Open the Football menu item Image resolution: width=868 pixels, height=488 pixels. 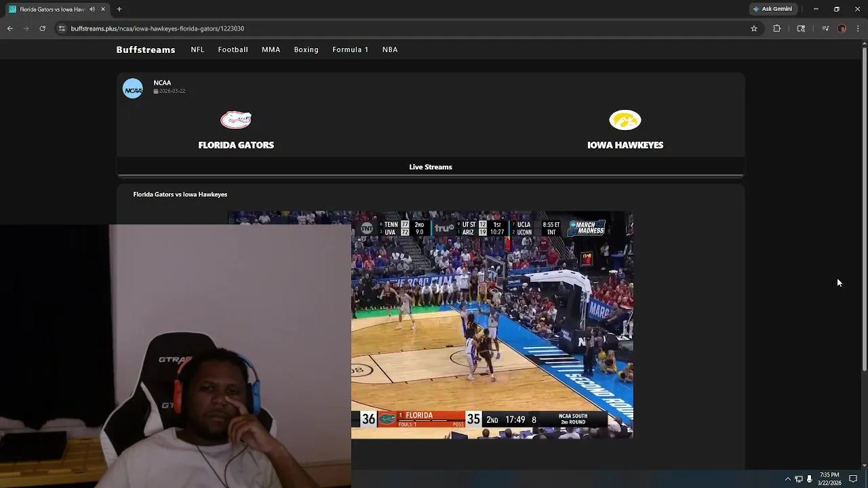(x=233, y=49)
